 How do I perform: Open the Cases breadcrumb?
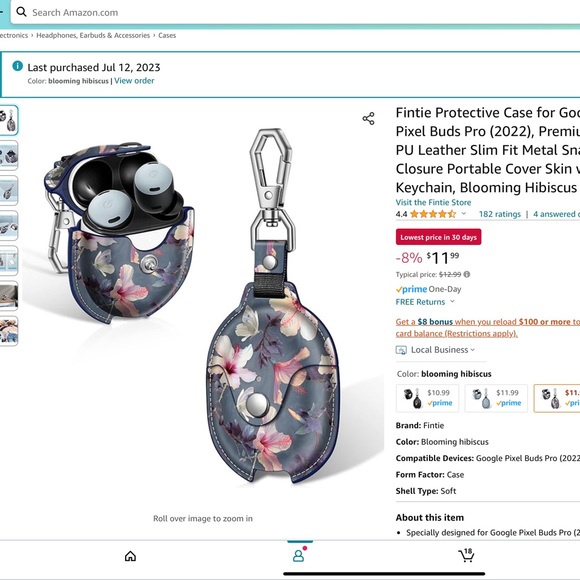(x=167, y=36)
